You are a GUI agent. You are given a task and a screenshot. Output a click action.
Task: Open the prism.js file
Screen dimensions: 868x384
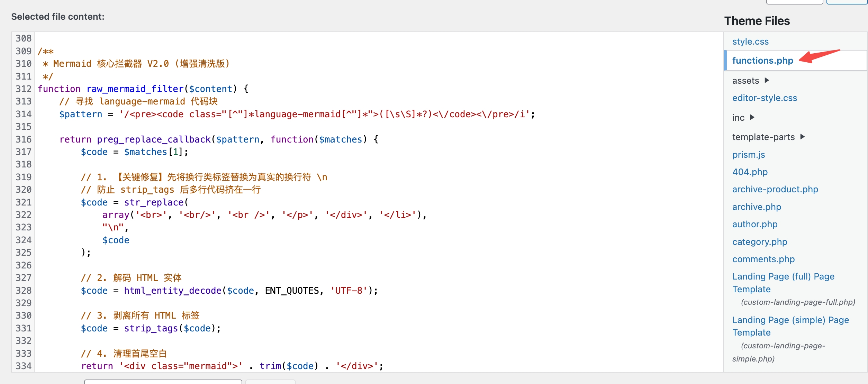click(x=748, y=155)
